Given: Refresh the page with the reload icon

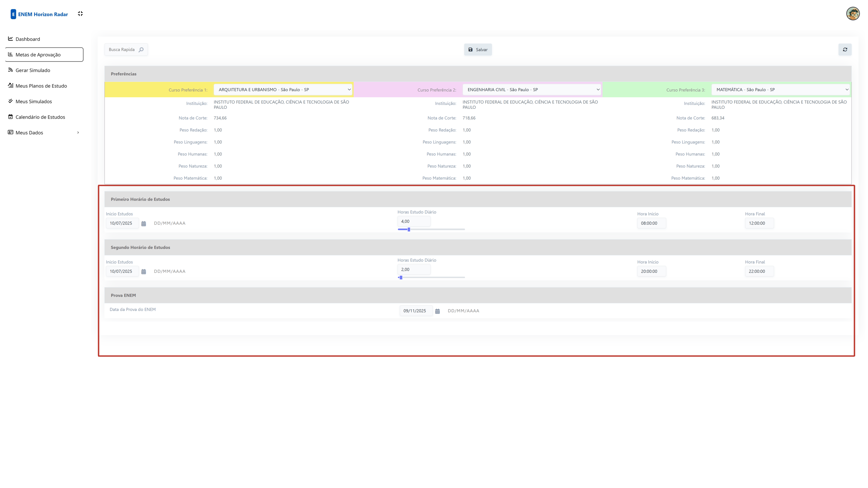Looking at the screenshot, I should coord(845,50).
